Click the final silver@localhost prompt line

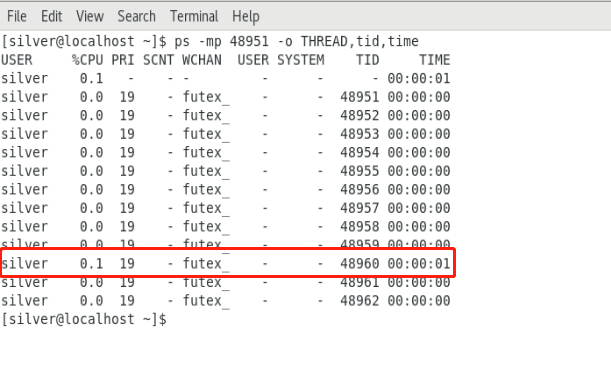(x=84, y=319)
